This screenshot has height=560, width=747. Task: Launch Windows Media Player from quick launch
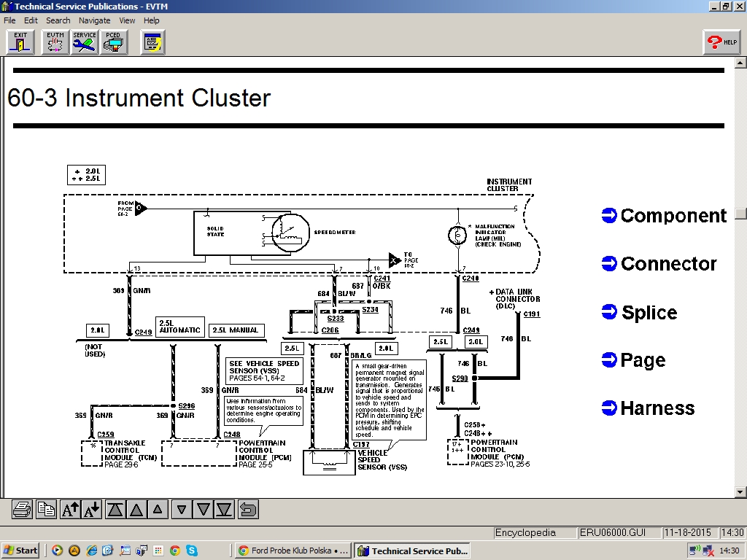tap(57, 551)
